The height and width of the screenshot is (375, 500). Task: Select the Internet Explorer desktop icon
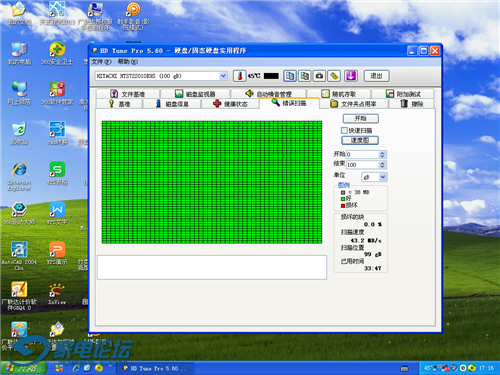pos(19,176)
